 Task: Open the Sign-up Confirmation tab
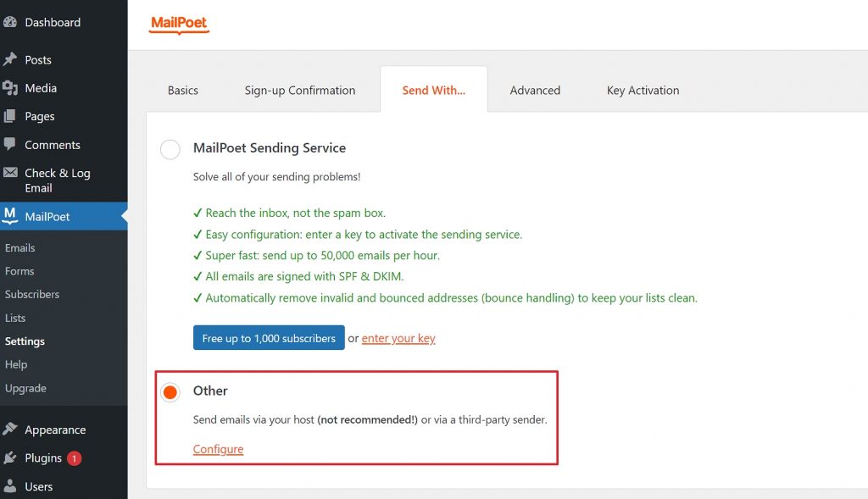coord(300,90)
